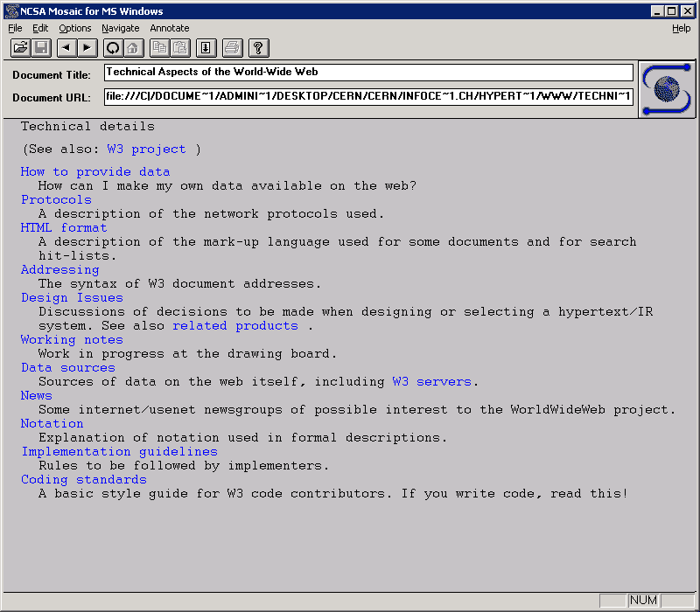Open the Protocols link
This screenshot has height=612, width=700.
click(x=56, y=199)
